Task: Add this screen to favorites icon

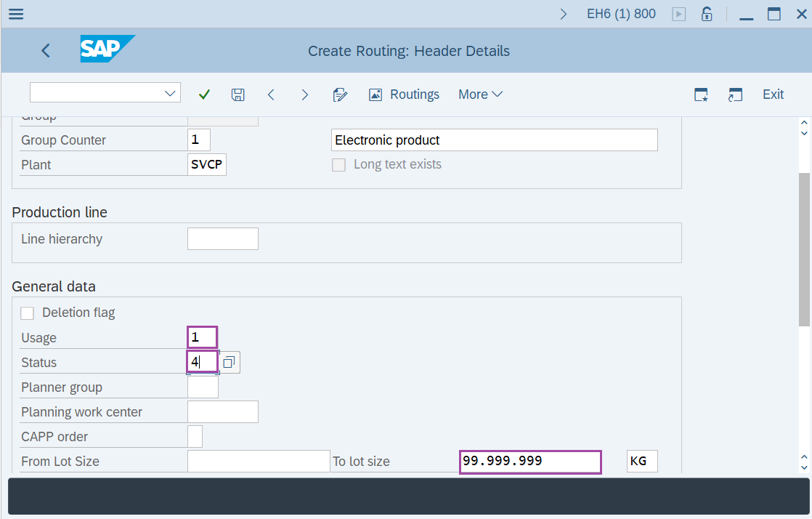Action: tap(700, 94)
